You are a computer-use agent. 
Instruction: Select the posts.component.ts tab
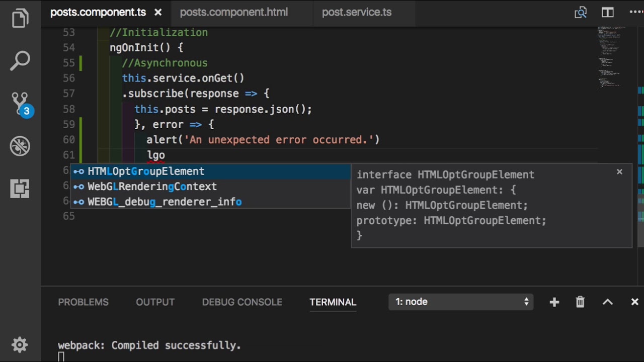pyautogui.click(x=98, y=13)
